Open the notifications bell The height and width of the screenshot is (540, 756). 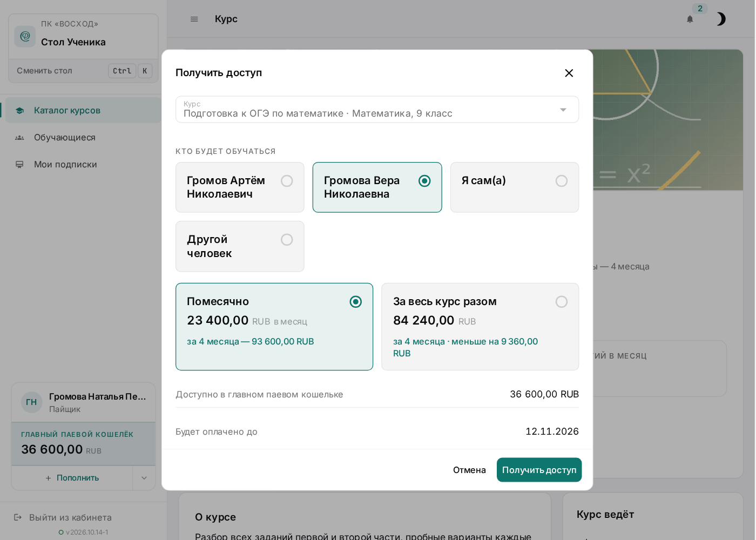tap(690, 19)
